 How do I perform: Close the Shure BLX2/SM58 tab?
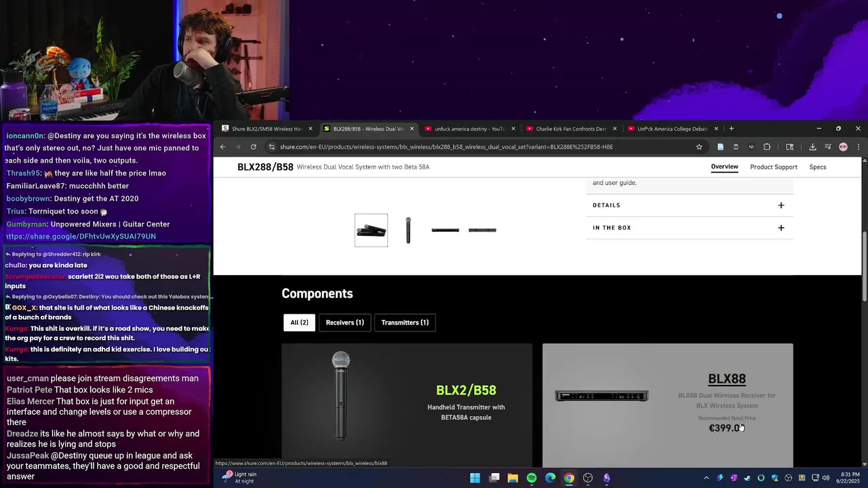[x=311, y=129]
